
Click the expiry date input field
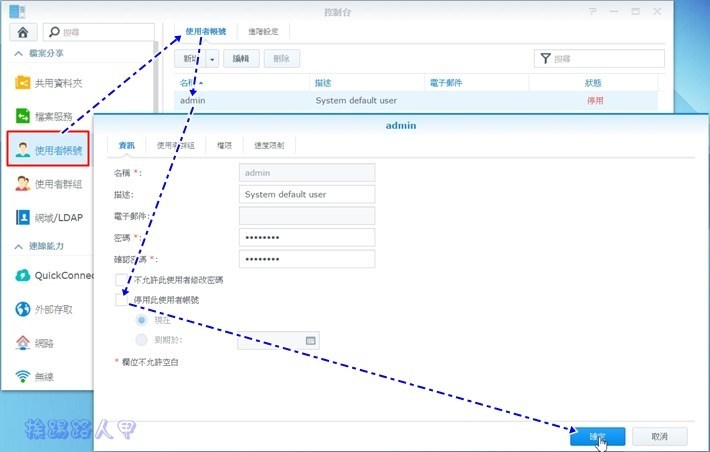click(x=278, y=341)
